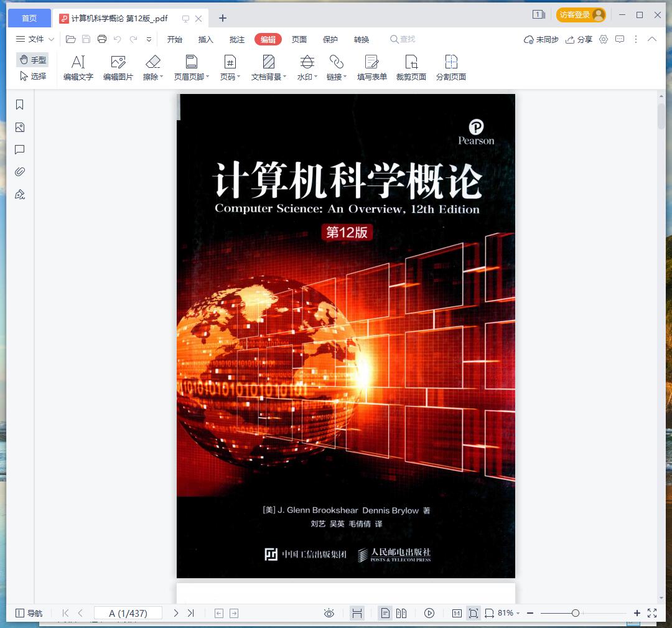Go to the next page
This screenshot has width=672, height=628.
click(175, 614)
